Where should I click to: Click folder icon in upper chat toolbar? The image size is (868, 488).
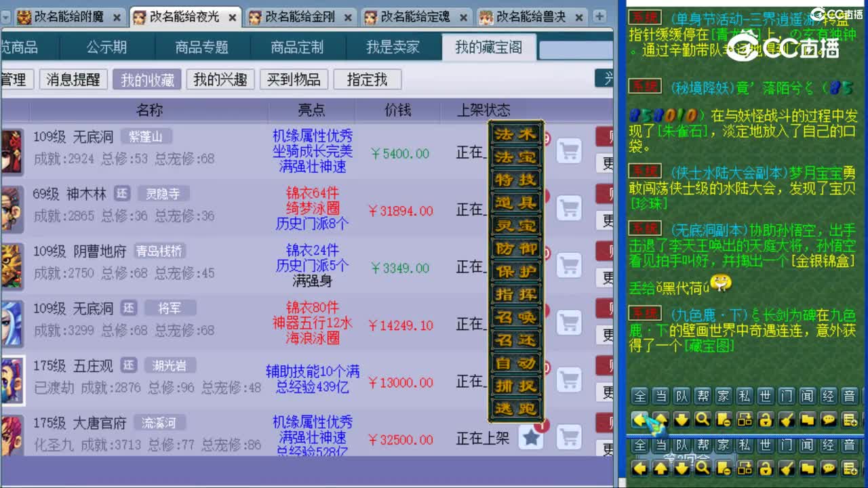point(808,420)
